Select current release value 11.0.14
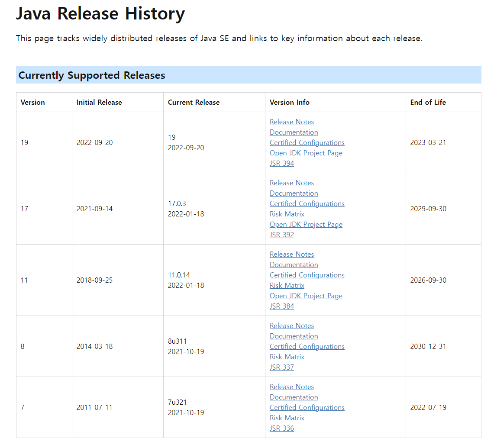 [x=179, y=275]
